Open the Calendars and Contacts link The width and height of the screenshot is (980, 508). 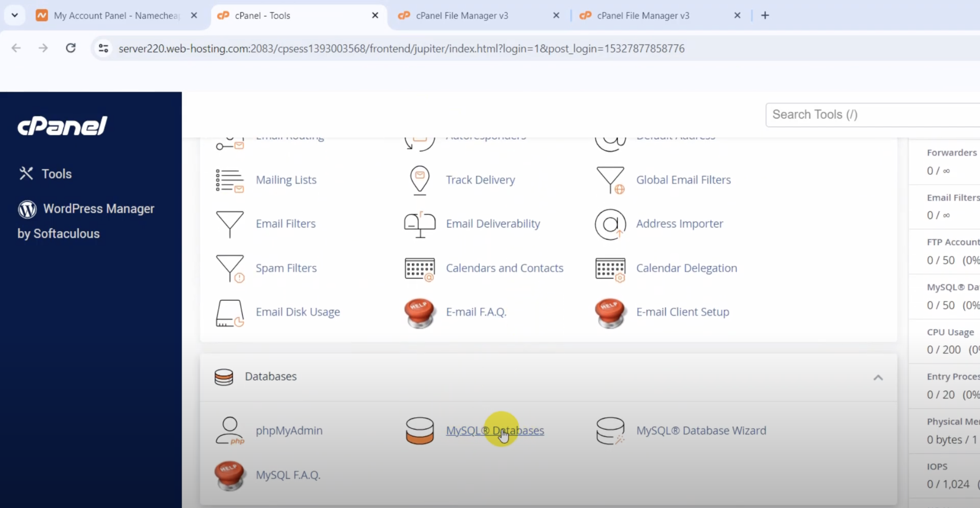pos(505,268)
